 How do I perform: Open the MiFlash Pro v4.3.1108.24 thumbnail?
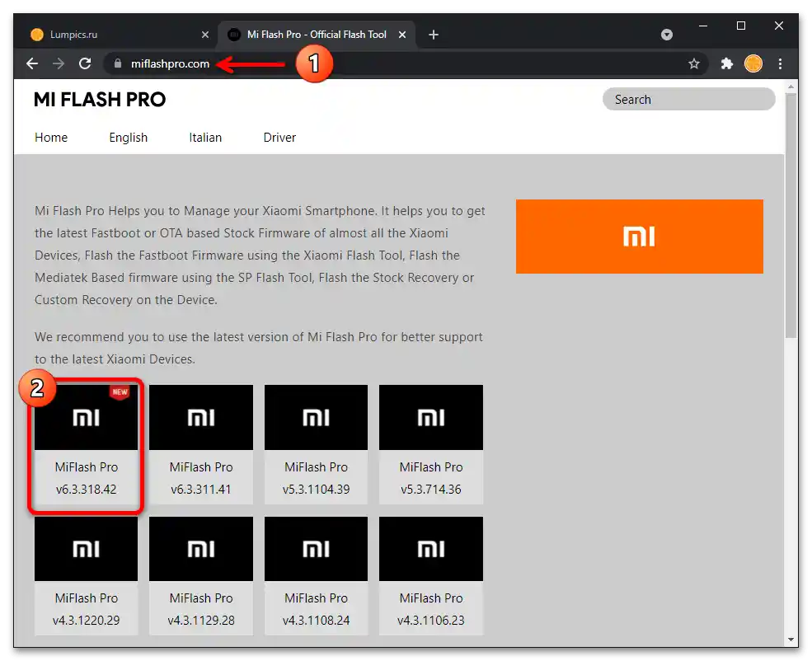tap(316, 549)
